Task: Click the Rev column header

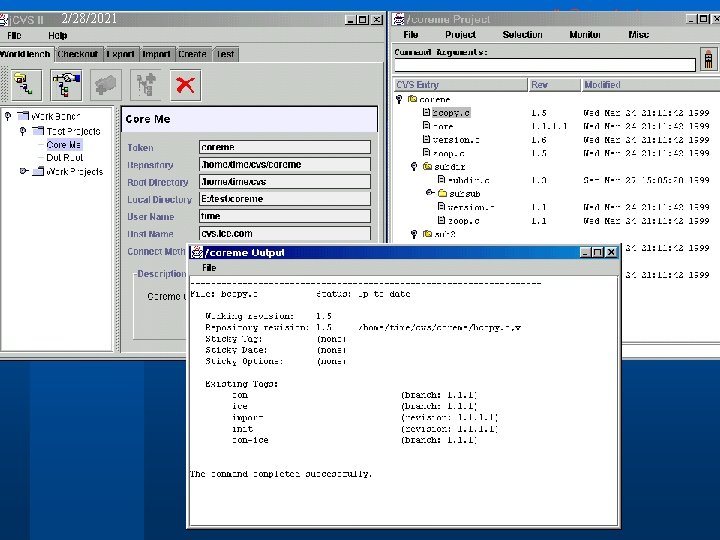Action: point(554,84)
